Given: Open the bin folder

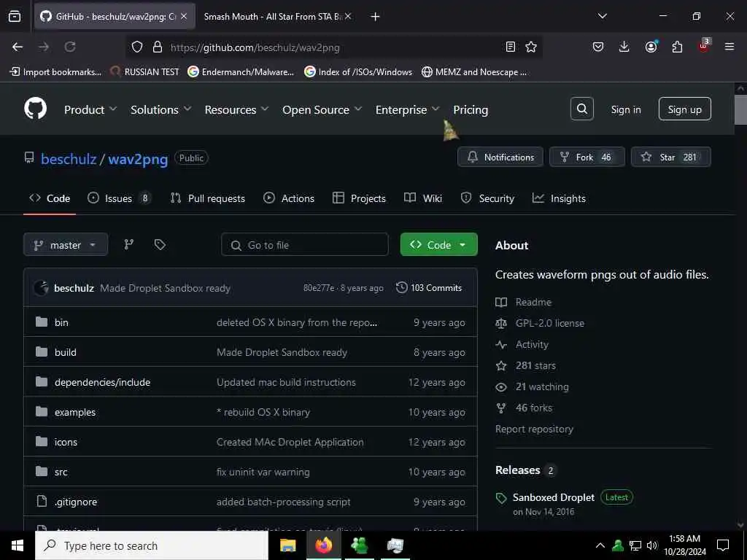Looking at the screenshot, I should tap(61, 322).
